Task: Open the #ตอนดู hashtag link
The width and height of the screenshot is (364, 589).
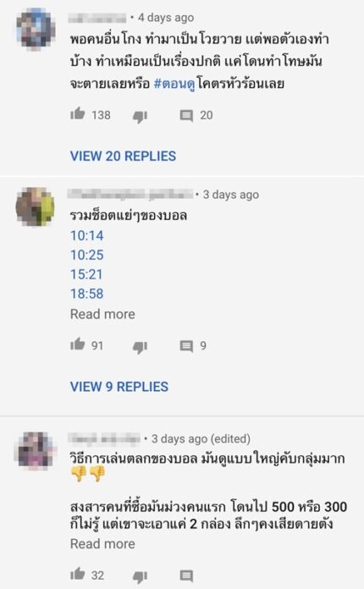Action: click(x=174, y=84)
